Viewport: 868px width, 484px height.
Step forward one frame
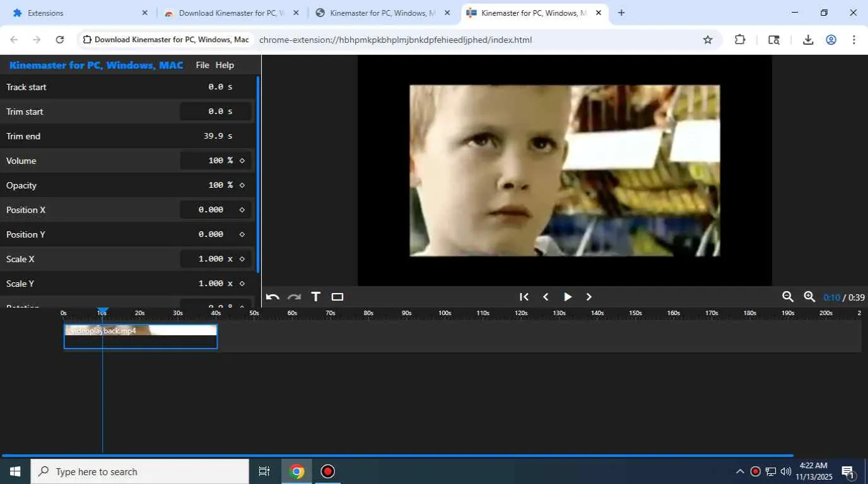point(589,297)
